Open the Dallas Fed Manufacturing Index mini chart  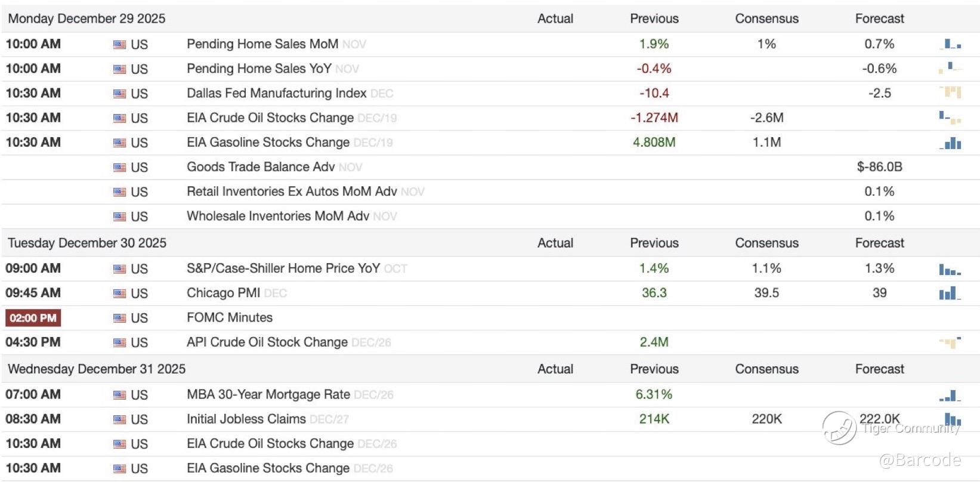pyautogui.click(x=950, y=92)
